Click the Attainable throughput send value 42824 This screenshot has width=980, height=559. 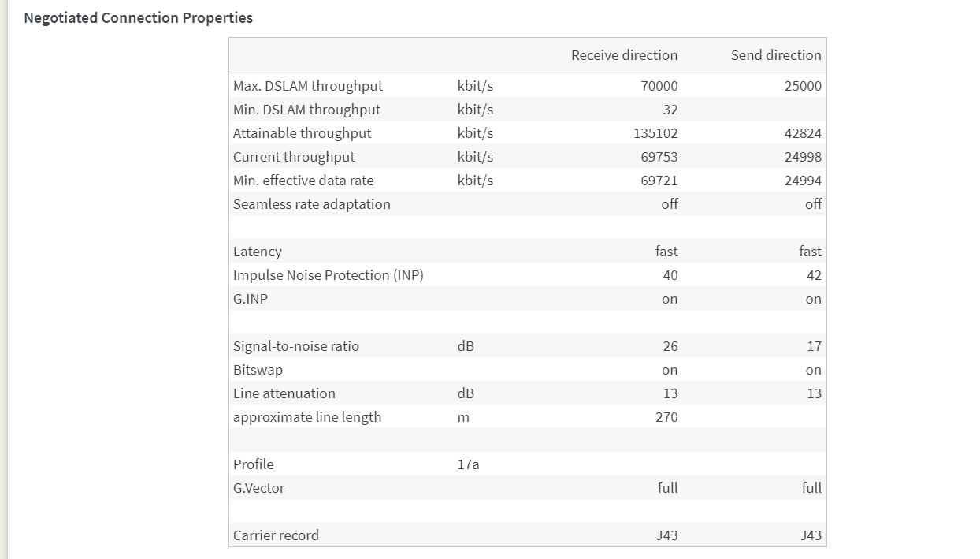point(803,133)
